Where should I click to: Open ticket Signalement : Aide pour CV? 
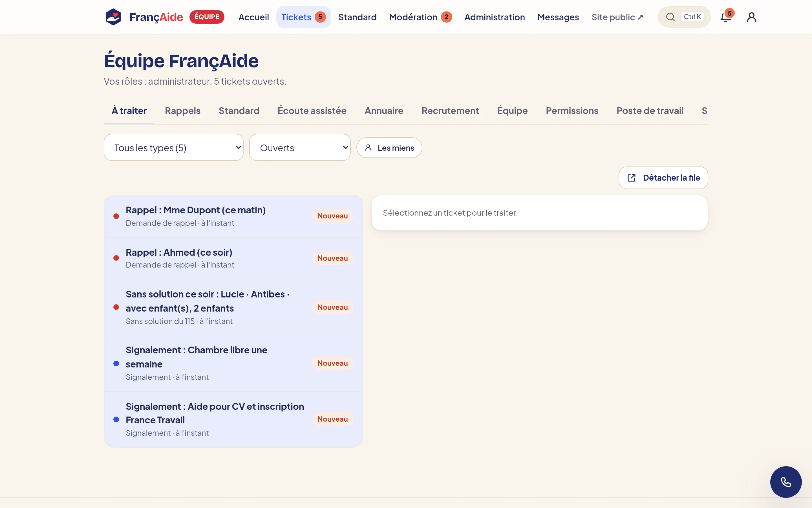coord(233,419)
